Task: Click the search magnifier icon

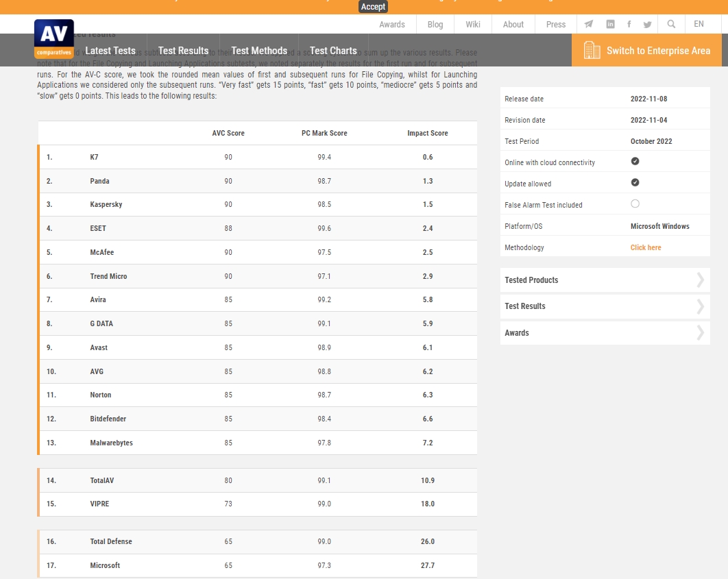Action: (x=671, y=24)
